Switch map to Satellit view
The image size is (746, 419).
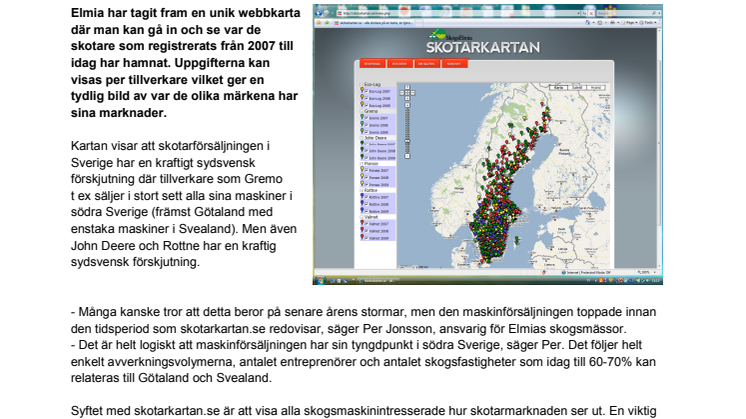coord(576,88)
